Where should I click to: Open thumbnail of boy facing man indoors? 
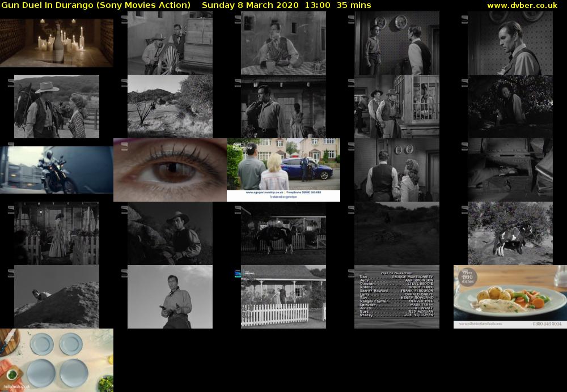click(397, 43)
